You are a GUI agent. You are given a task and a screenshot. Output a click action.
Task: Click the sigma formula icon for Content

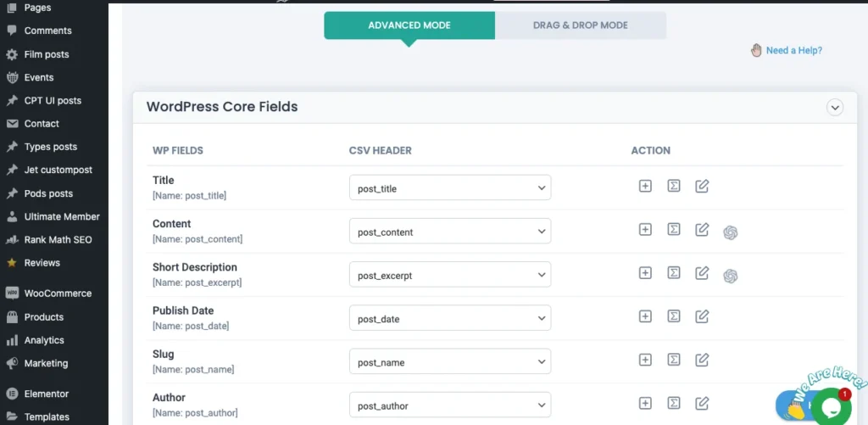[x=674, y=229]
